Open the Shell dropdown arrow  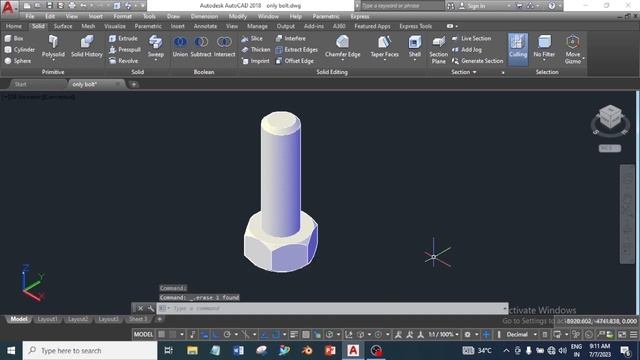coord(415,60)
